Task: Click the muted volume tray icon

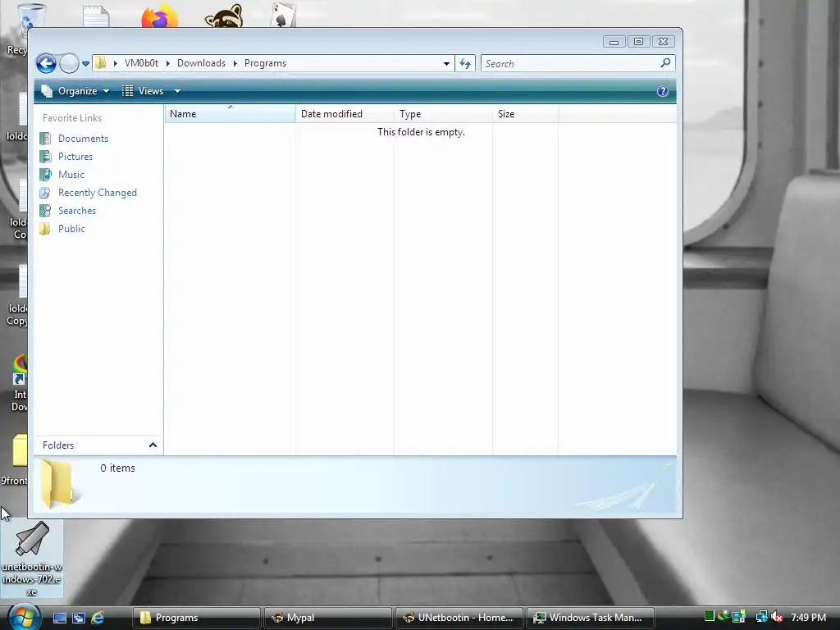Action: tap(777, 618)
